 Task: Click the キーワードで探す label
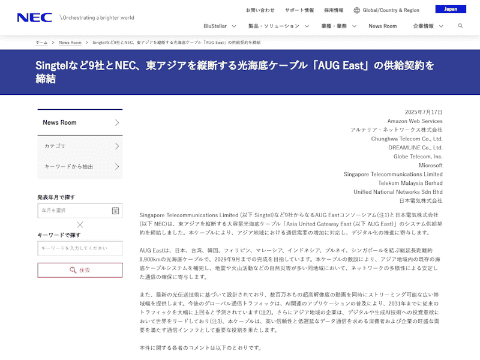tap(59, 235)
